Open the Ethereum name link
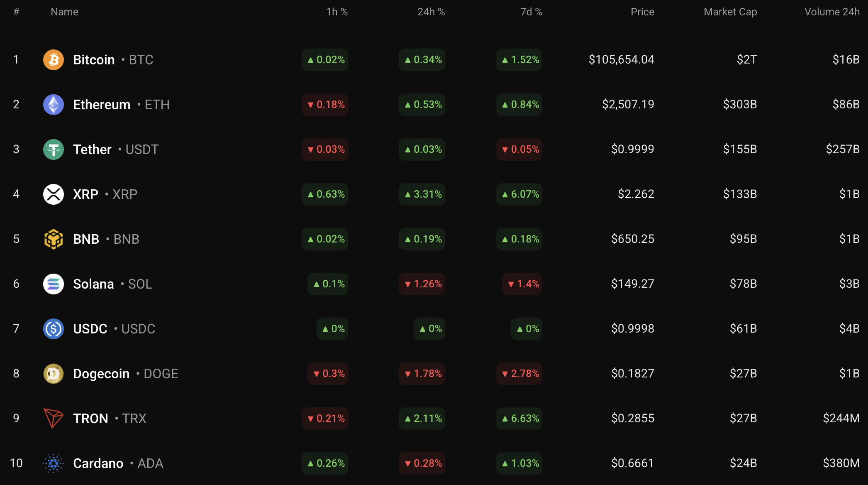Viewport: 868px width, 485px height. [102, 104]
